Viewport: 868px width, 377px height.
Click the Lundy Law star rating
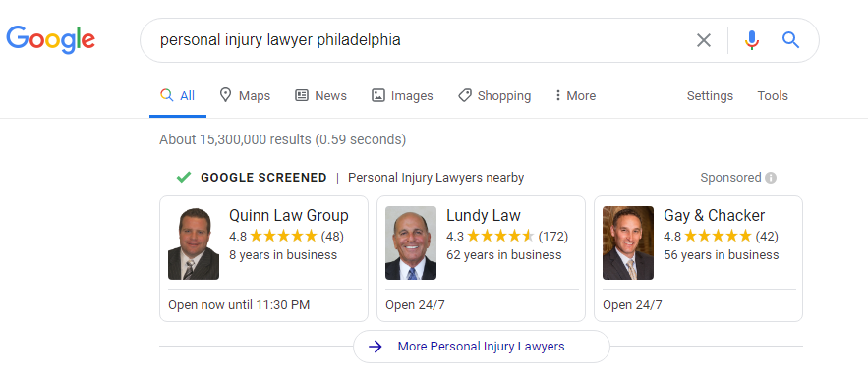pos(501,237)
